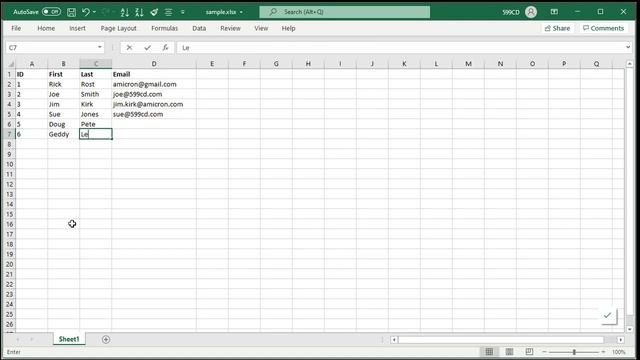Click the Undo arrow icon
This screenshot has height=360, width=640.
tap(85, 12)
